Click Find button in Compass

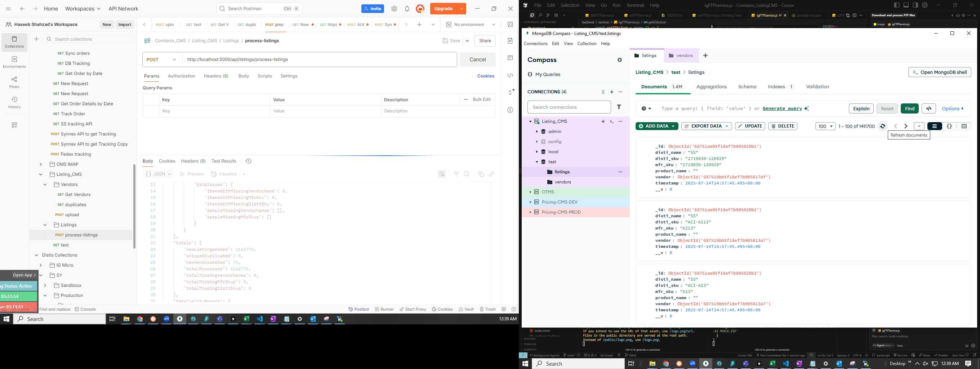(910, 109)
